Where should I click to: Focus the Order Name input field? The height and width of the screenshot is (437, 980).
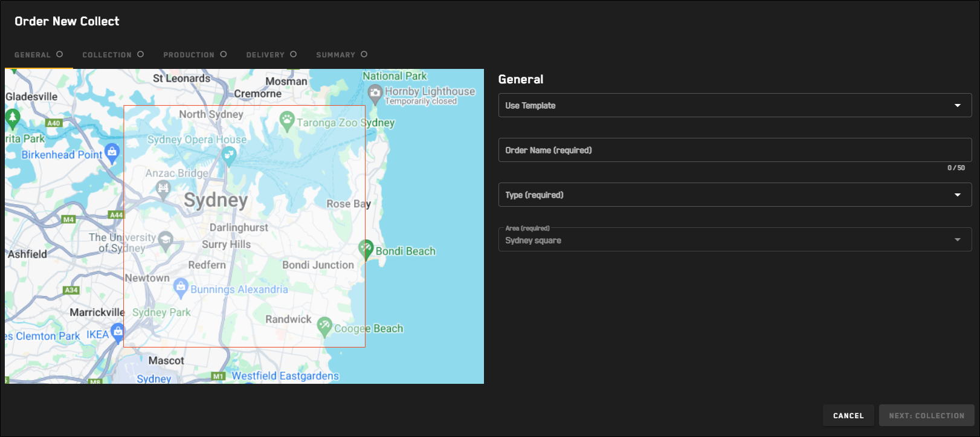point(734,150)
